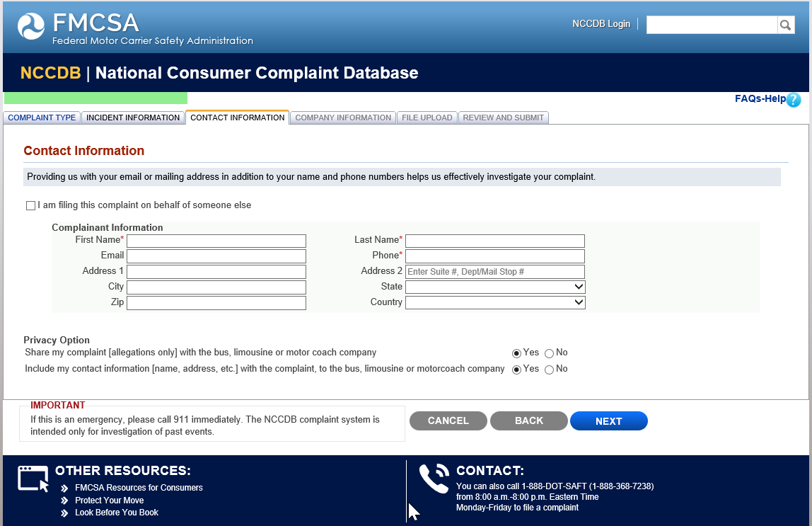
Task: Open the Review and Submit tab
Action: [x=504, y=118]
